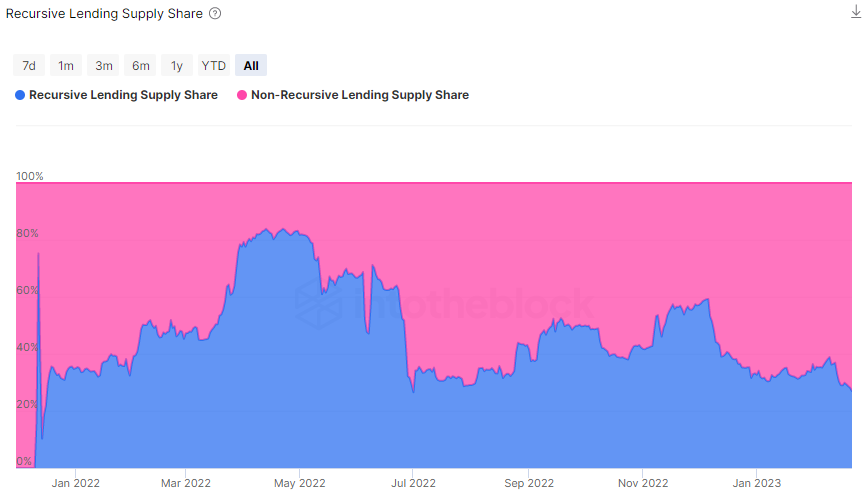The width and height of the screenshot is (865, 493).
Task: Click the intotheblock watermark in the chart
Action: pos(445,304)
